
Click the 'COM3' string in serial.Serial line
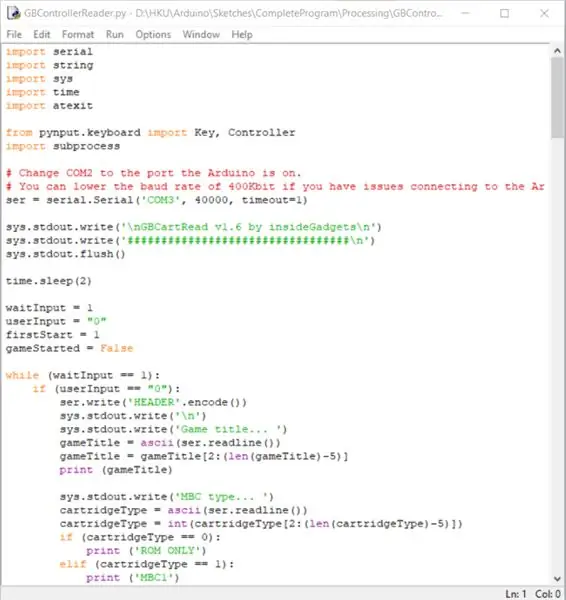point(161,200)
